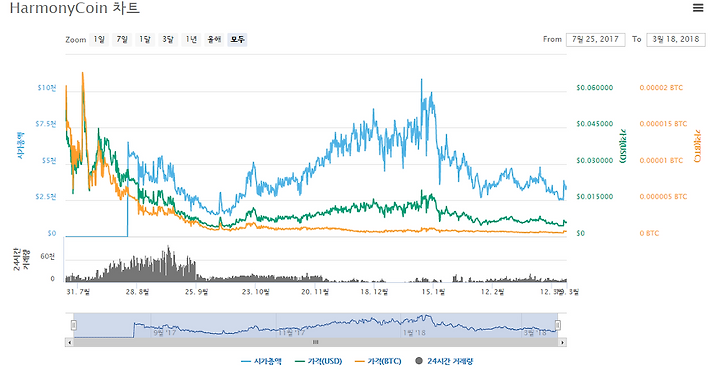Set zoom to 7일 range

pos(122,39)
